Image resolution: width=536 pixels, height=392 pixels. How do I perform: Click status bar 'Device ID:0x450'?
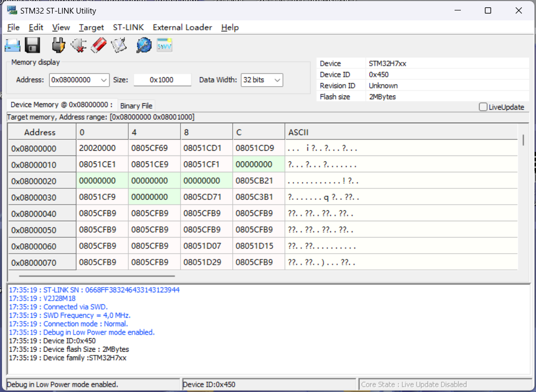point(269,385)
